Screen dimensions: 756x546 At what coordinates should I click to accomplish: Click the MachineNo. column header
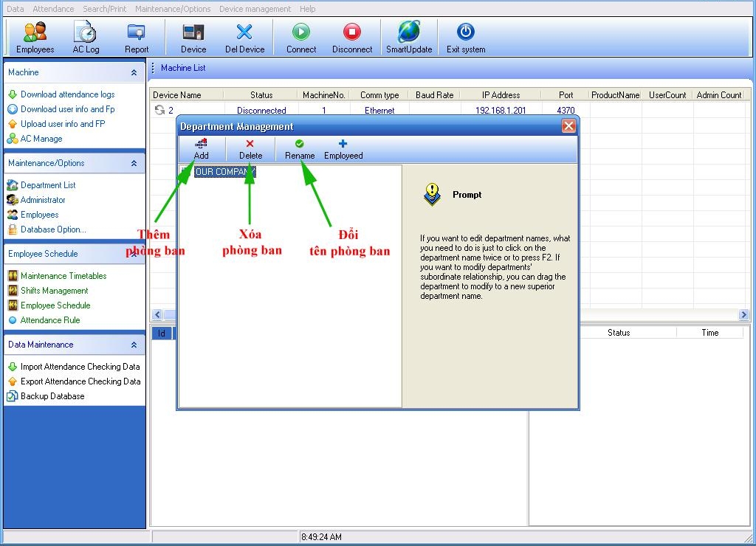pyautogui.click(x=323, y=95)
